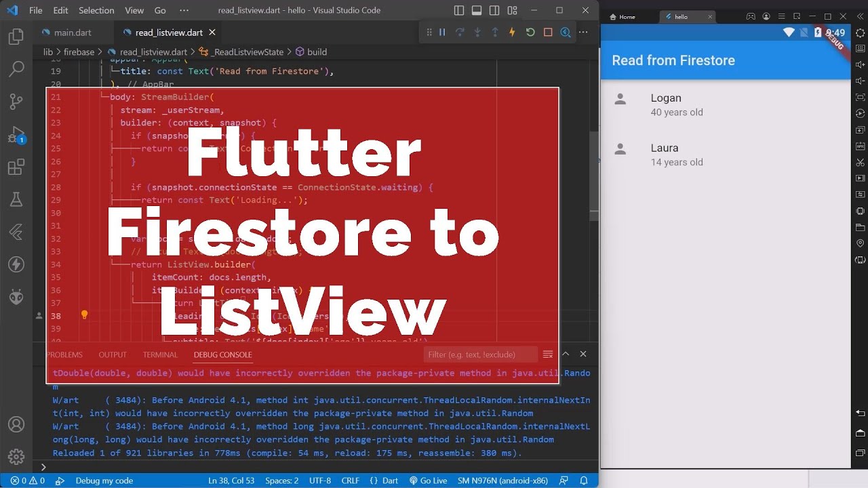Click Ln 38, Col 53 status item
Viewport: 868px width, 488px height.
pyautogui.click(x=231, y=481)
